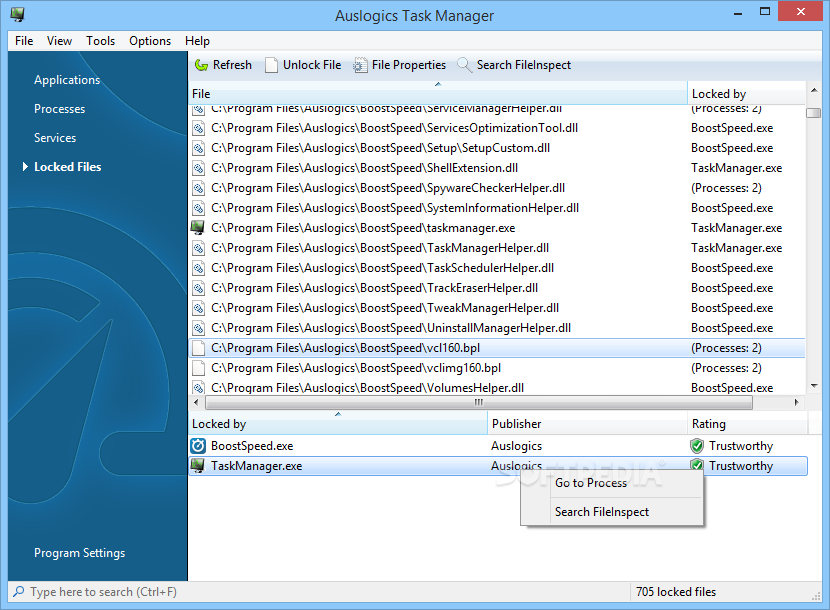Click the green shield icon beside TaskManager.exe rating
The image size is (830, 610).
pos(697,465)
